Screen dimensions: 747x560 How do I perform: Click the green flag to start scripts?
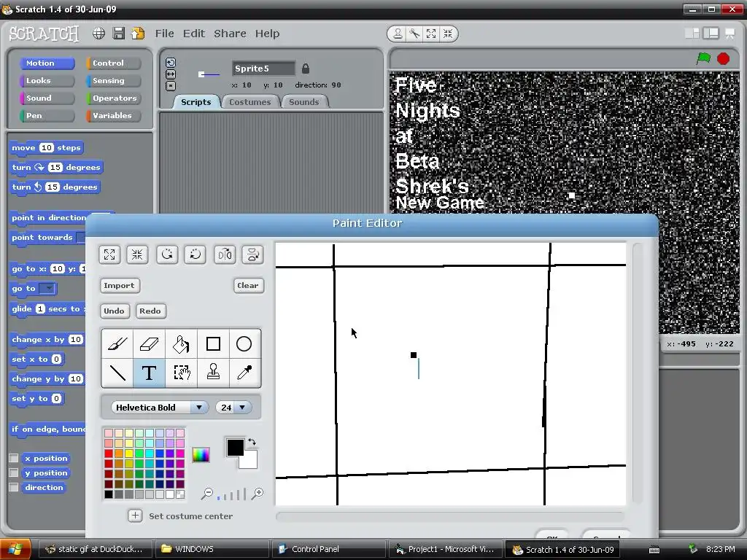704,58
